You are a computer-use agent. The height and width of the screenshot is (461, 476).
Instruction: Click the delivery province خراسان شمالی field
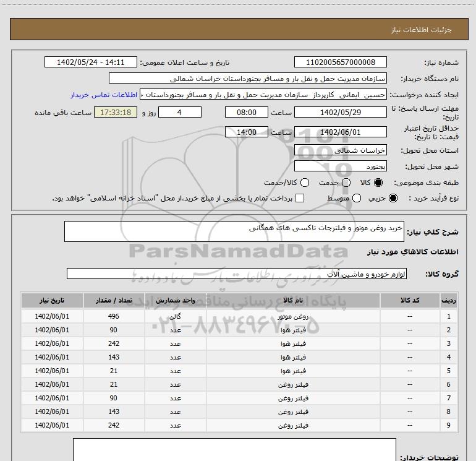click(x=340, y=150)
